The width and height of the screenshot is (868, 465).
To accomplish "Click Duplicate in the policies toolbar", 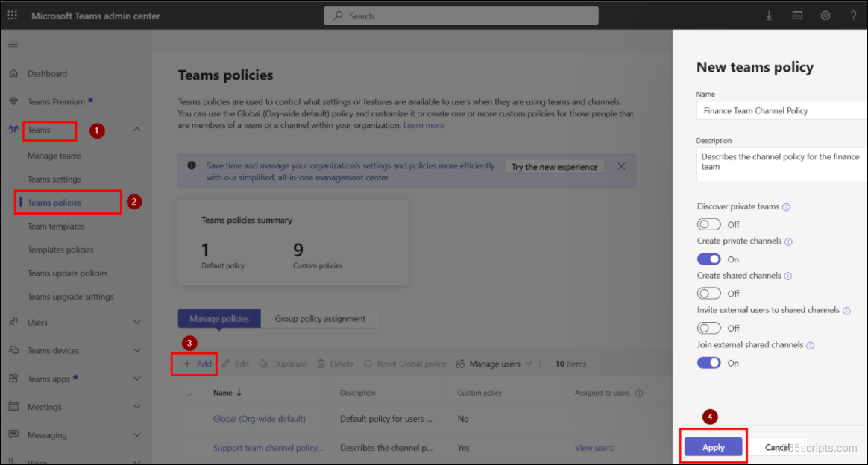I will coord(283,364).
